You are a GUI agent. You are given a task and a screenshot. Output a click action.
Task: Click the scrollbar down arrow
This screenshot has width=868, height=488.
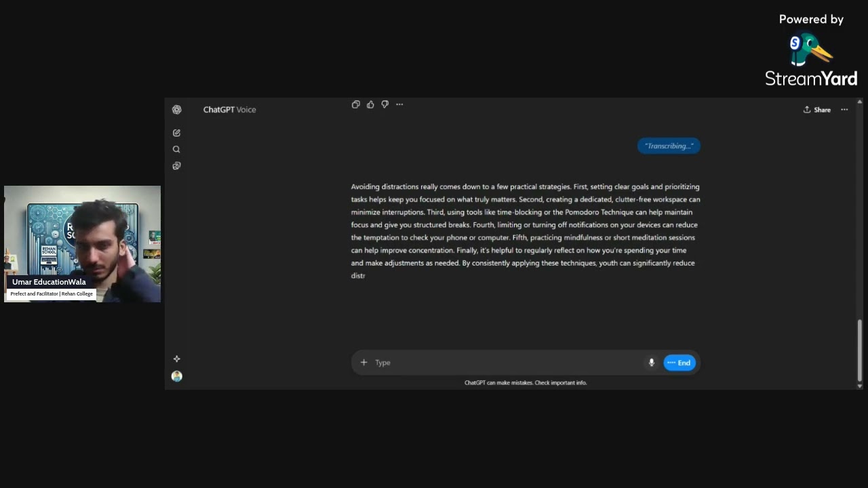[x=860, y=386]
